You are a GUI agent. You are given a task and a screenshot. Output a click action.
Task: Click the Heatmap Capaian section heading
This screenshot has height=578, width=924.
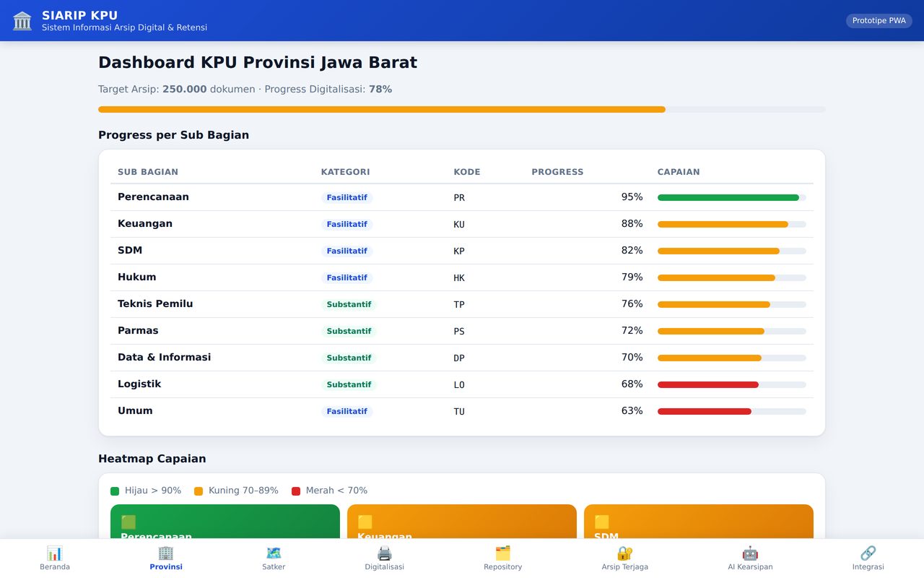pos(152,459)
